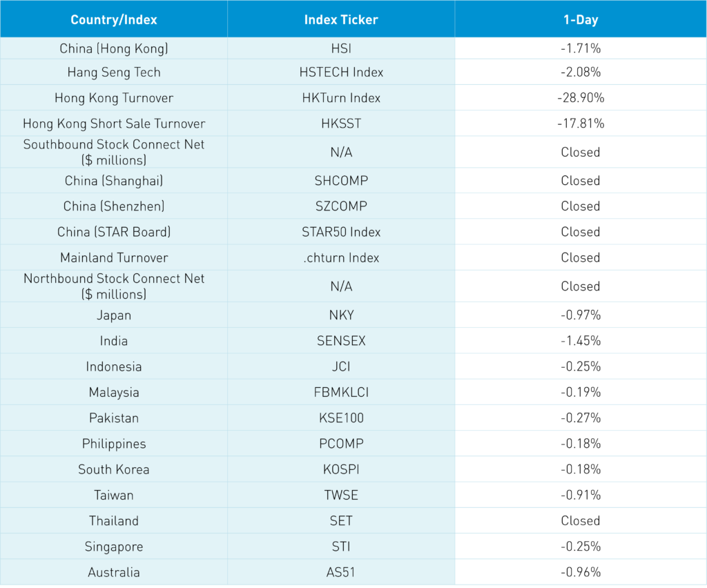Select the Indonesia row label
This screenshot has width=707, height=588.
[x=114, y=366]
